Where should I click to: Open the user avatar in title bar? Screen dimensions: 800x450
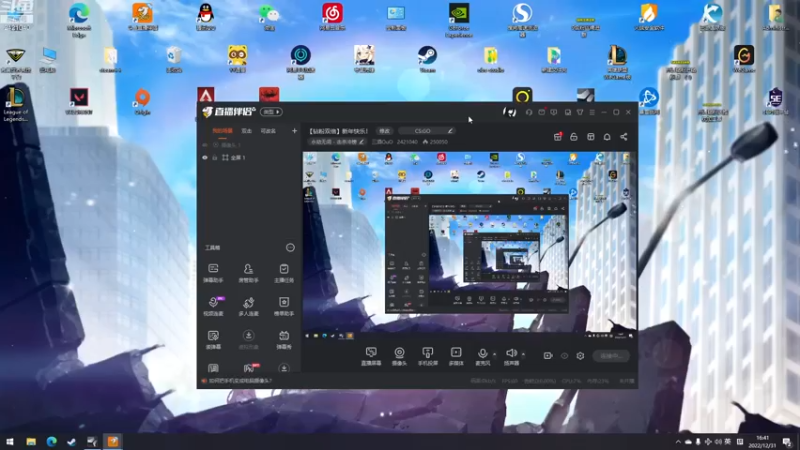(509, 112)
